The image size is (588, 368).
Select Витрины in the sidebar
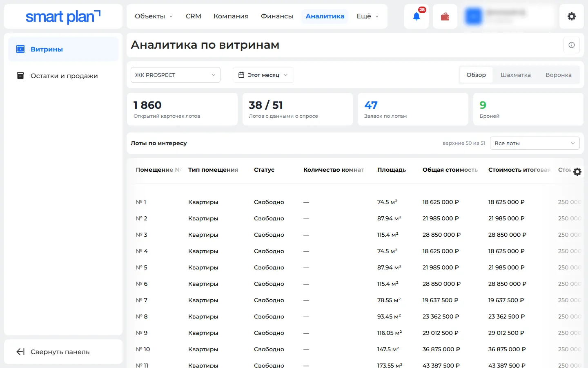63,49
